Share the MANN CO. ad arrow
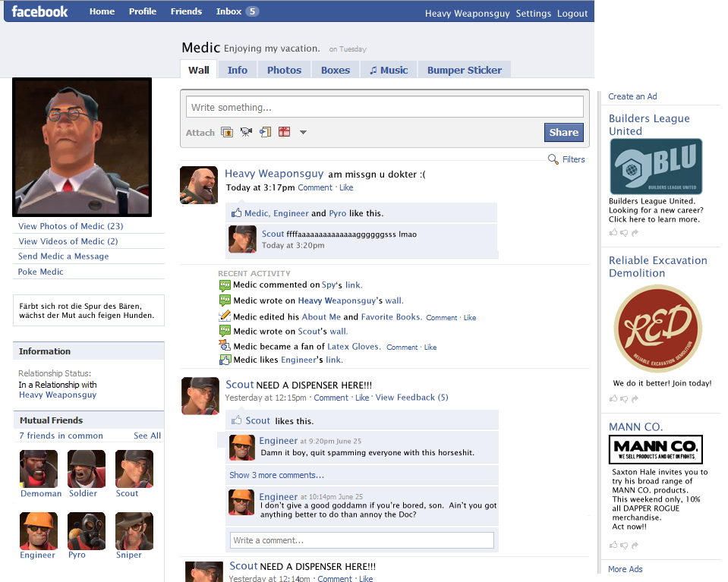Screen dimensions: 728x582 click(635, 546)
